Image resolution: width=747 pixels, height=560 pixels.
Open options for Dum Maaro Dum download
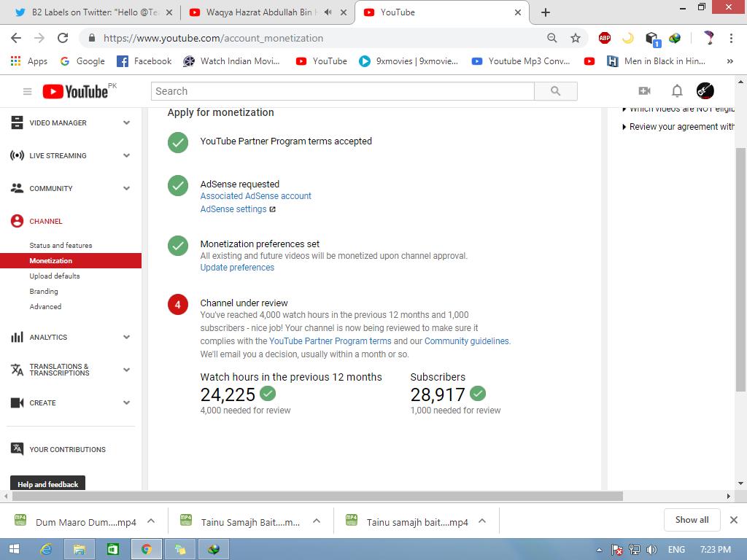[x=151, y=521]
